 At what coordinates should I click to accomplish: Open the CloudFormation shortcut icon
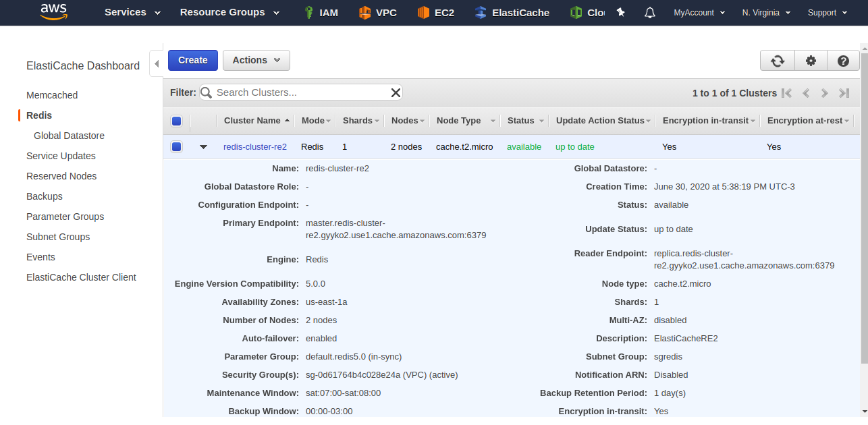(576, 12)
